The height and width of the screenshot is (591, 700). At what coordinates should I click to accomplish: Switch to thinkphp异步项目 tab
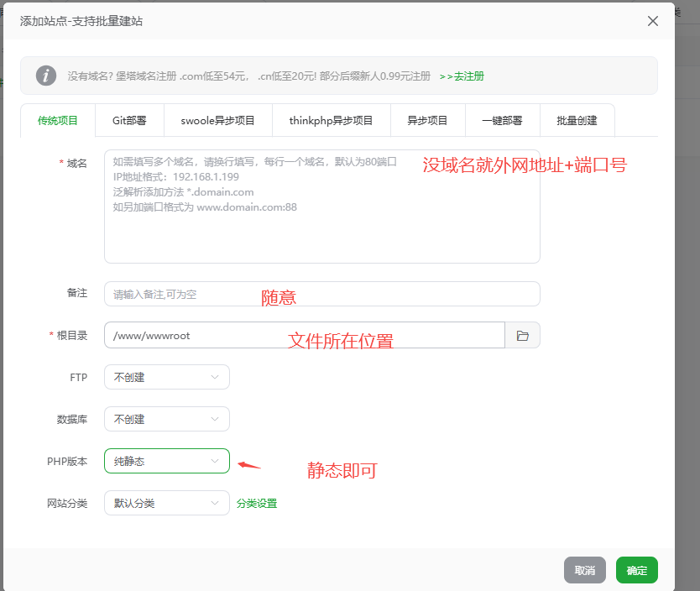click(x=332, y=121)
